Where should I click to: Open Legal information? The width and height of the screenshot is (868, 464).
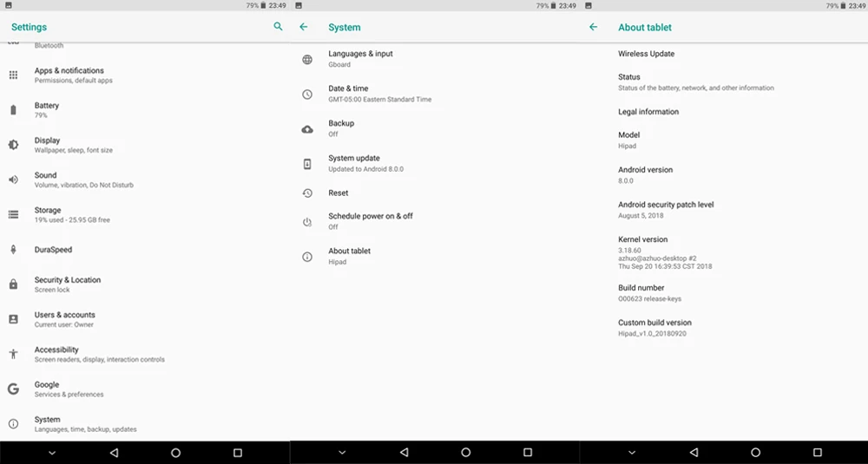pyautogui.click(x=724, y=112)
